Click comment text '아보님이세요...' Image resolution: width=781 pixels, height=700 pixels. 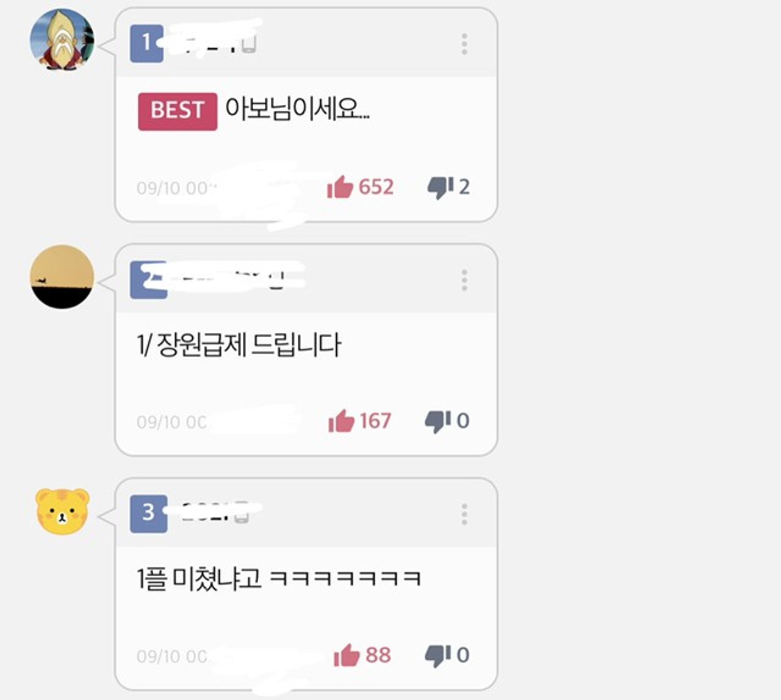pyautogui.click(x=298, y=109)
